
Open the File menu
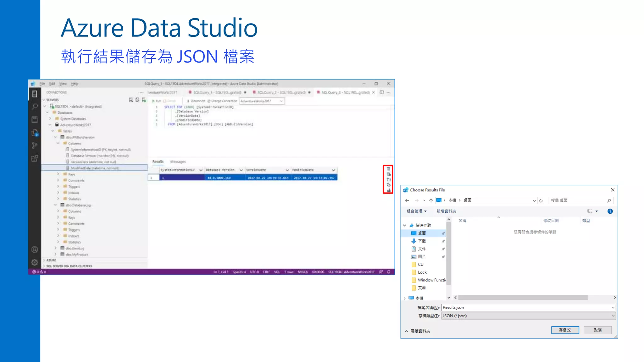[42, 84]
